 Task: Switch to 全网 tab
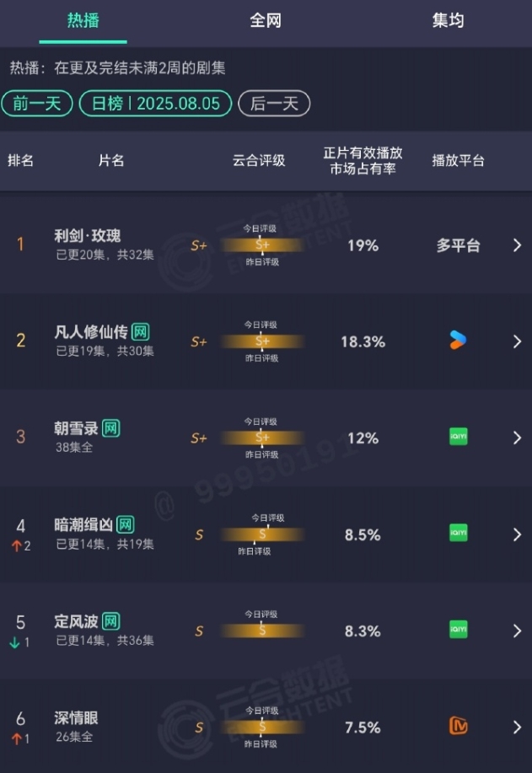266,21
